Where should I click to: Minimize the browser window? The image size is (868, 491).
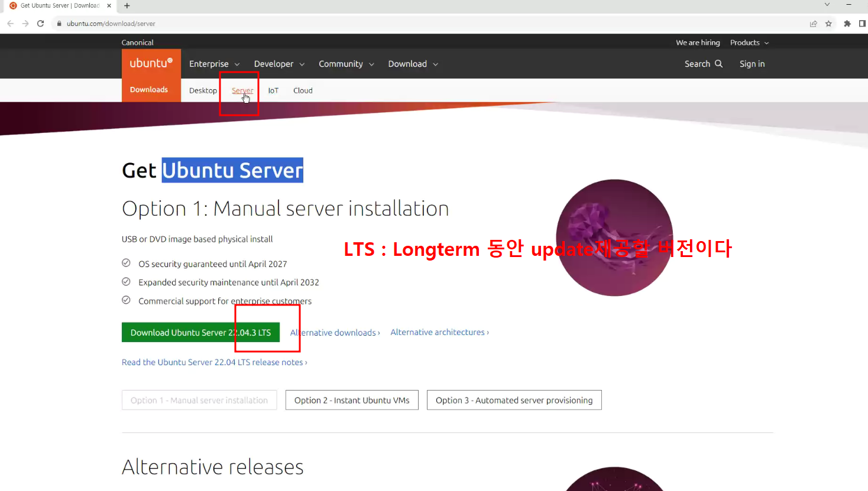pyautogui.click(x=848, y=5)
